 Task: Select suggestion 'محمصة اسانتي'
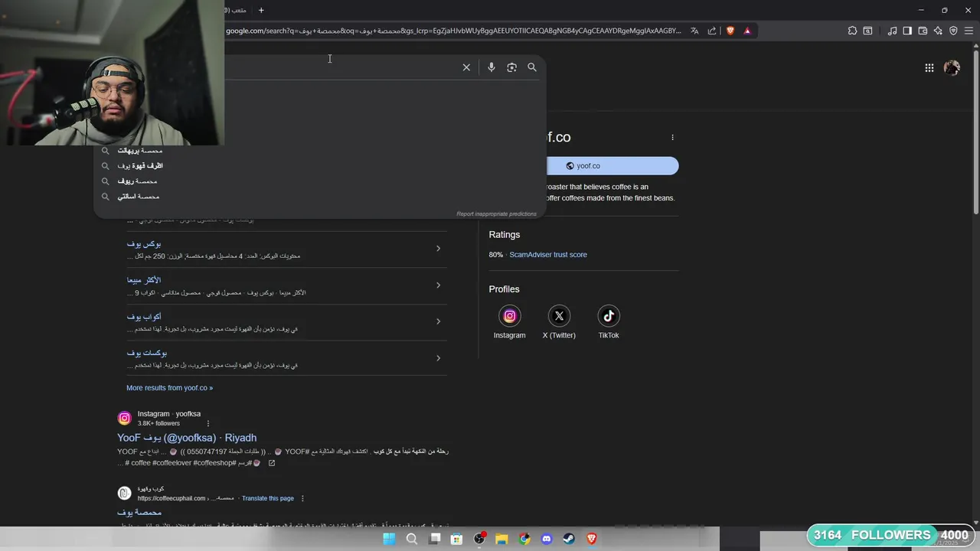click(x=139, y=197)
